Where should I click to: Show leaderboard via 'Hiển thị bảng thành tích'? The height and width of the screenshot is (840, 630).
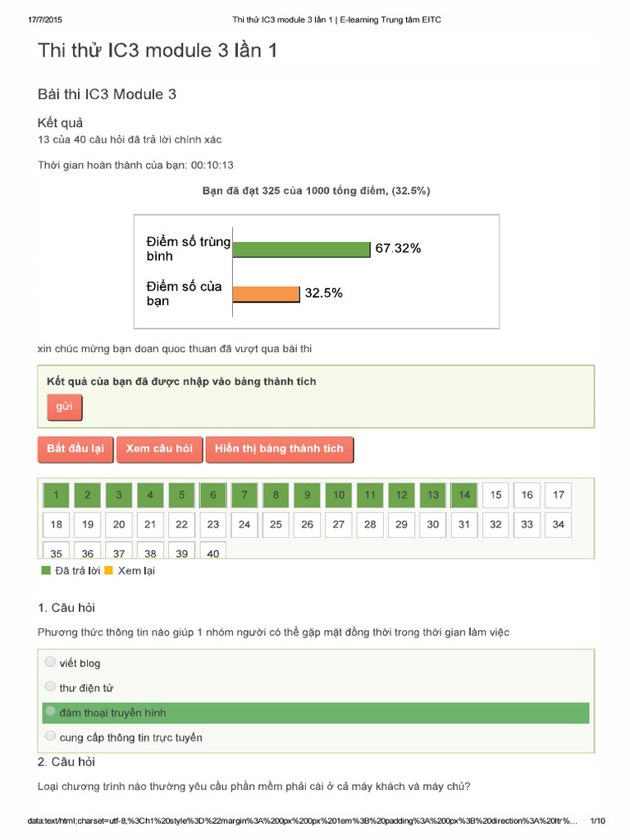(279, 449)
